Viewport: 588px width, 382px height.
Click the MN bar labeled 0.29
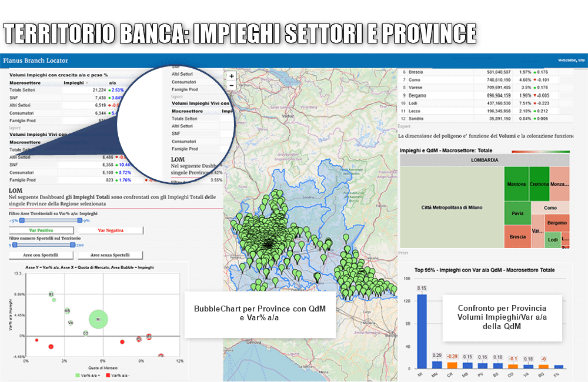(x=437, y=364)
